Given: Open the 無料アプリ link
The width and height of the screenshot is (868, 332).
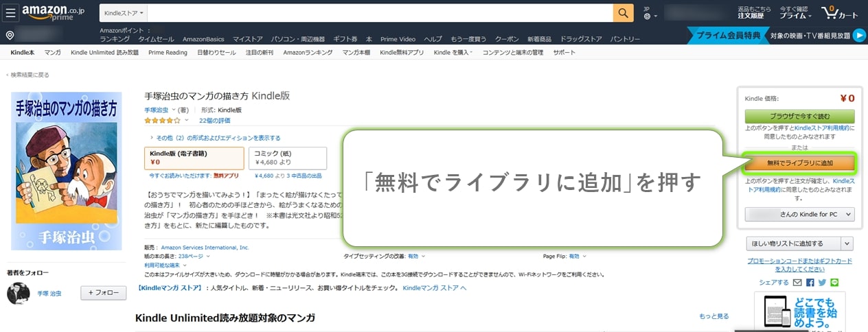Looking at the screenshot, I should [x=226, y=176].
